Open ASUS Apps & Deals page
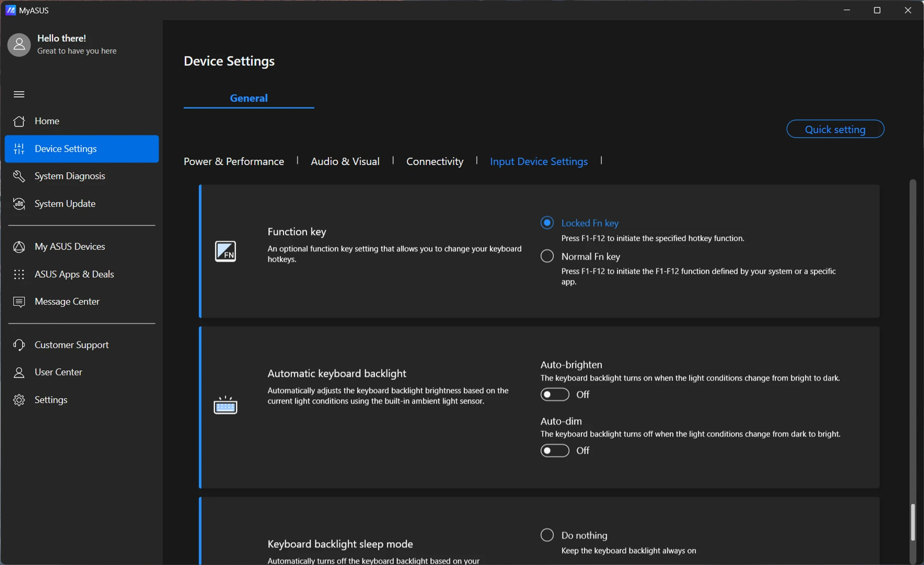The height and width of the screenshot is (565, 924). pos(82,275)
